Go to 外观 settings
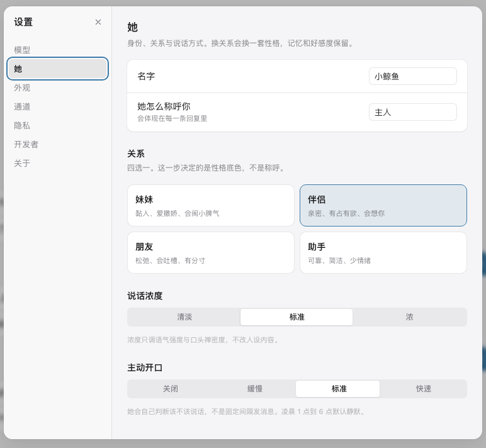 click(x=57, y=87)
